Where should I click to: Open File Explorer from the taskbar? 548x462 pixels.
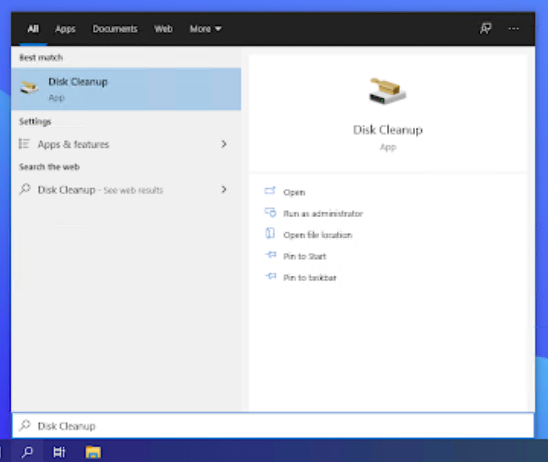[x=93, y=452]
